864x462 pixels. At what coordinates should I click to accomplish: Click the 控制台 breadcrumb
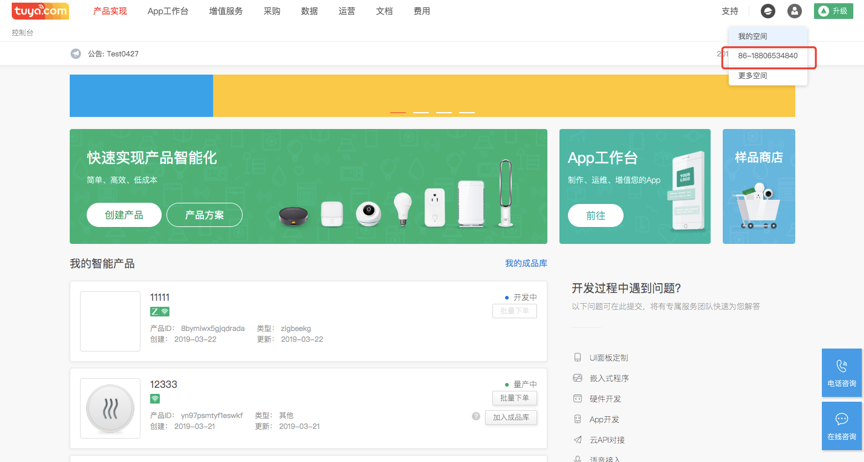click(23, 33)
